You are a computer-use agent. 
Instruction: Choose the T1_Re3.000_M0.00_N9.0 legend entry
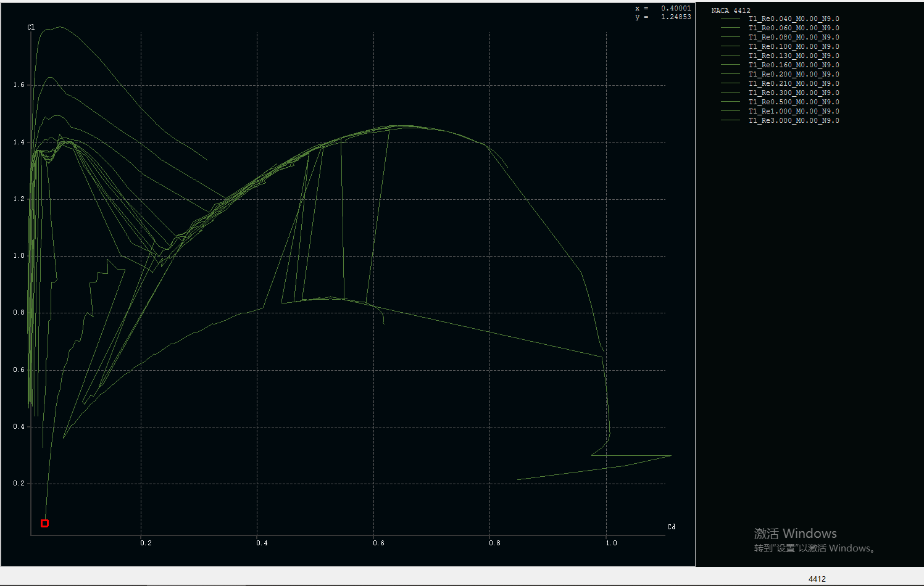(x=794, y=120)
